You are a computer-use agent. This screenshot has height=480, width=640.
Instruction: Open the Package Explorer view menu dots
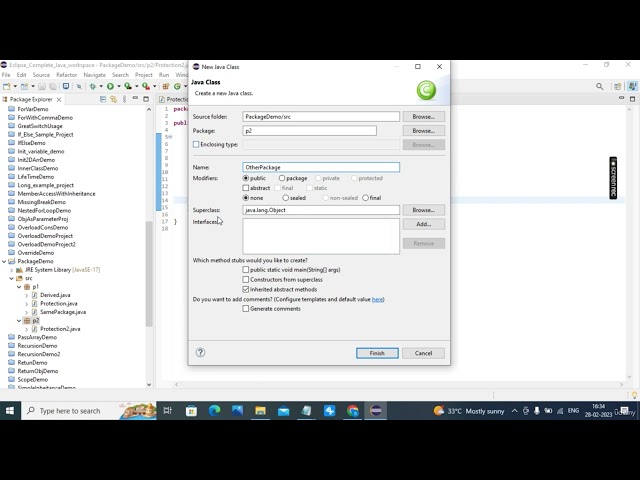(124, 99)
